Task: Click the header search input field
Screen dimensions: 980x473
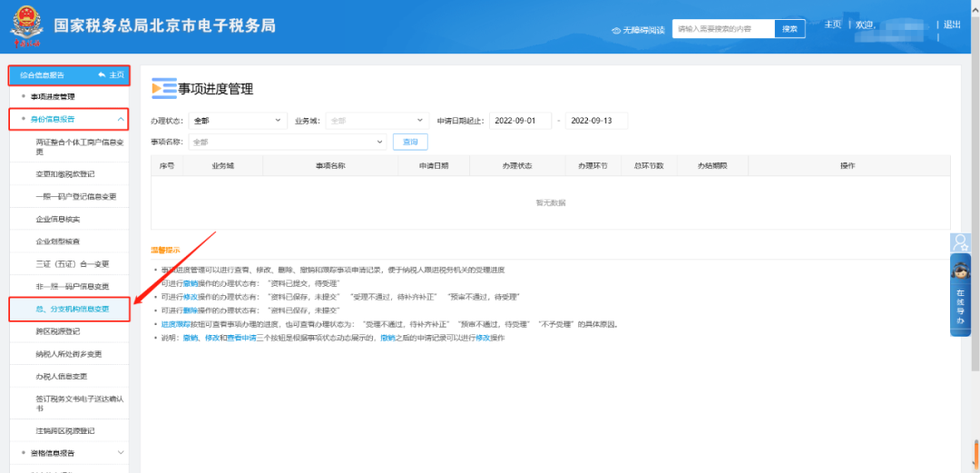Action: pos(723,29)
